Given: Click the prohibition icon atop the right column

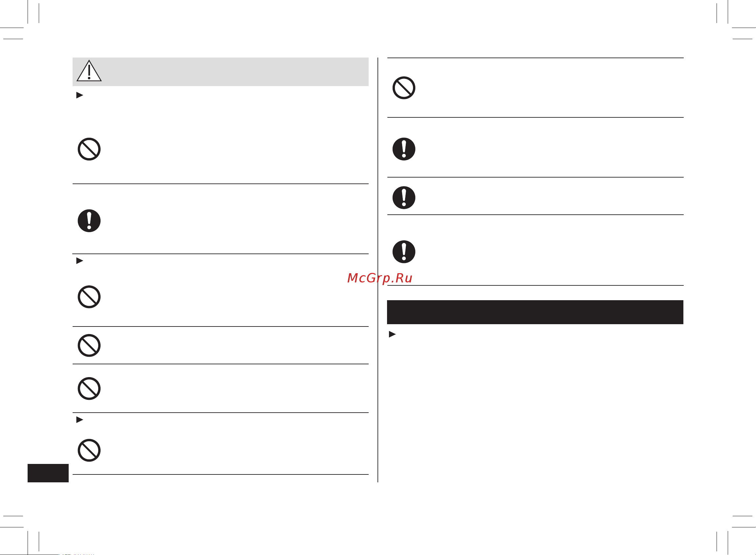Looking at the screenshot, I should pos(404,88).
